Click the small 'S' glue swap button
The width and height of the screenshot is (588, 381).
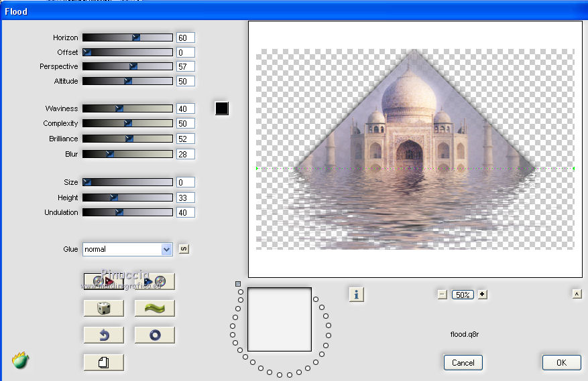184,249
